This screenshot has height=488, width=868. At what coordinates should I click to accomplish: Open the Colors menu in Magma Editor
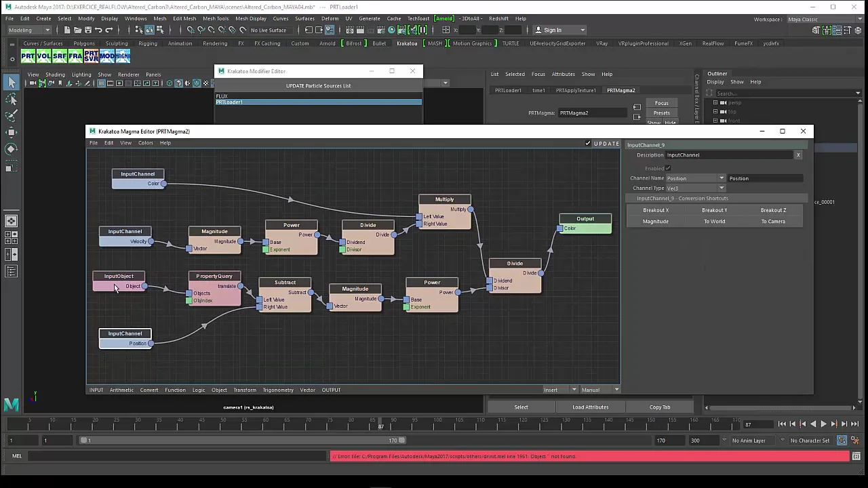click(x=146, y=143)
